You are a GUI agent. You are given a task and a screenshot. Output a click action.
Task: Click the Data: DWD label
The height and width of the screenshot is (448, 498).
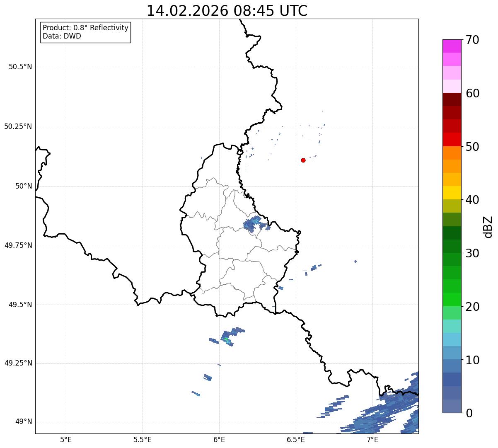click(62, 36)
